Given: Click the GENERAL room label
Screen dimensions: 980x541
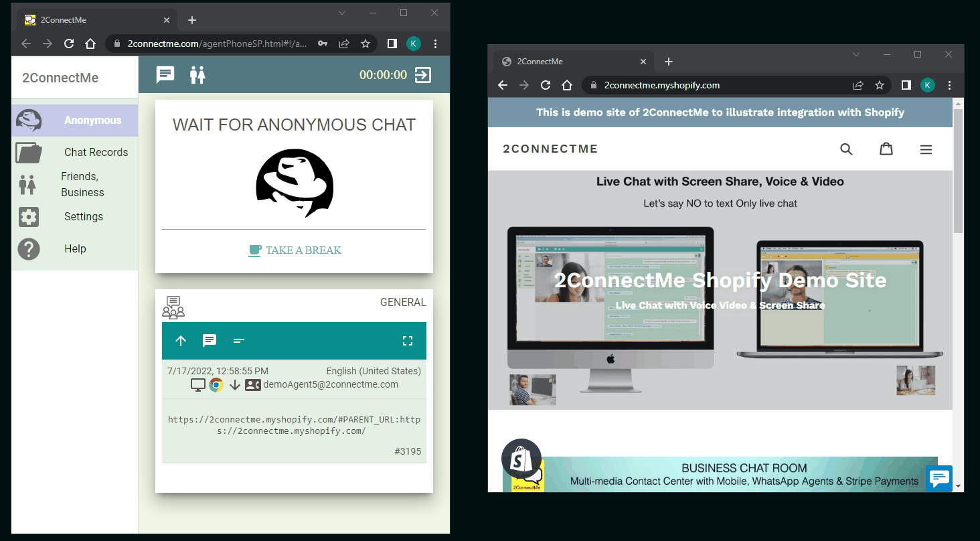Looking at the screenshot, I should [x=403, y=303].
